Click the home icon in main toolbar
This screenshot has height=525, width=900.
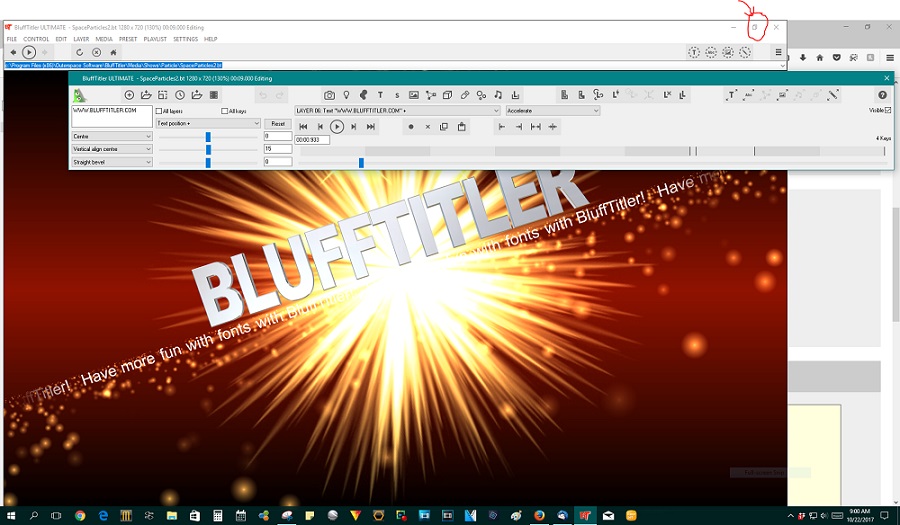113,52
